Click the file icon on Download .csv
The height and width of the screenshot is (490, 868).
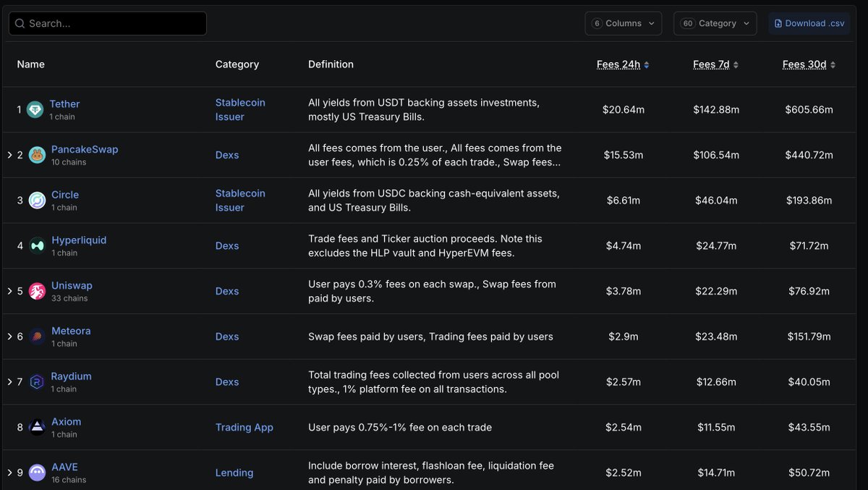[x=778, y=23]
